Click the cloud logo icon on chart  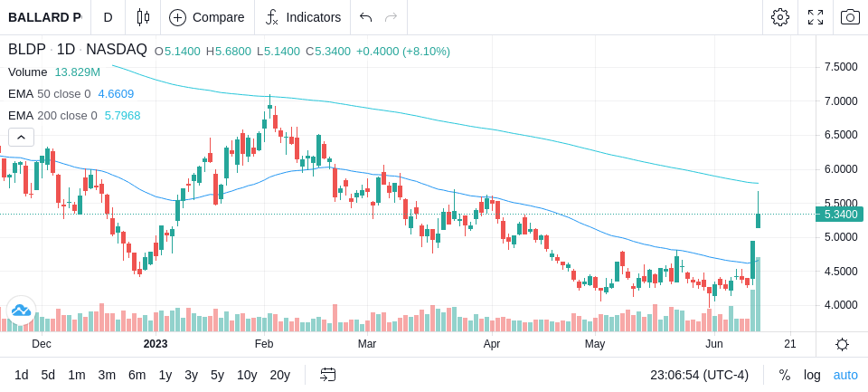(x=21, y=311)
